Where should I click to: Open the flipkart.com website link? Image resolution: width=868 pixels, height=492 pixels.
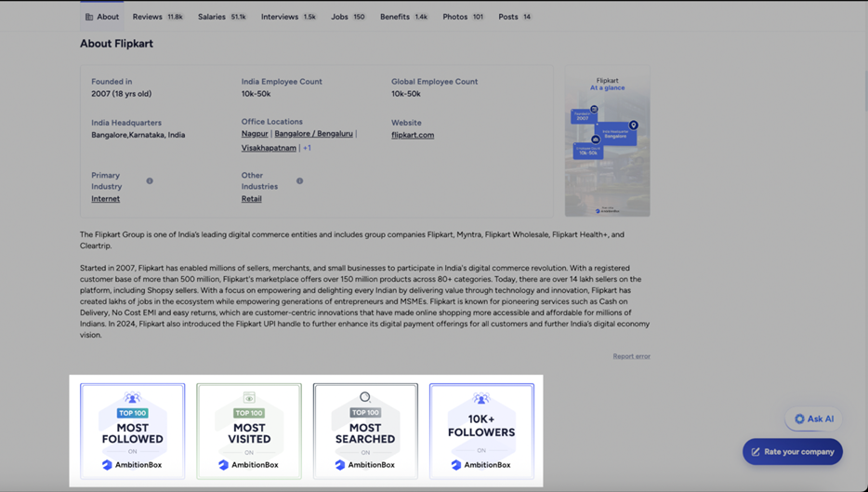(x=413, y=135)
